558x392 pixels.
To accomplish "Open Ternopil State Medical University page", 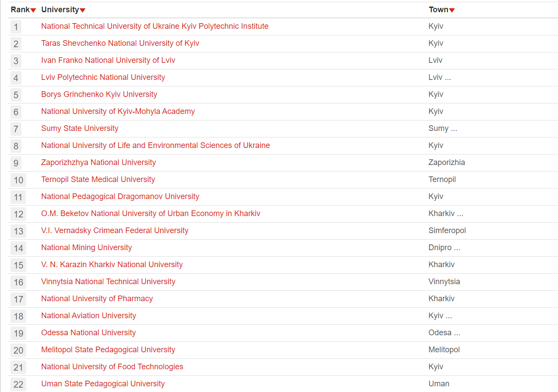I will pyautogui.click(x=98, y=179).
